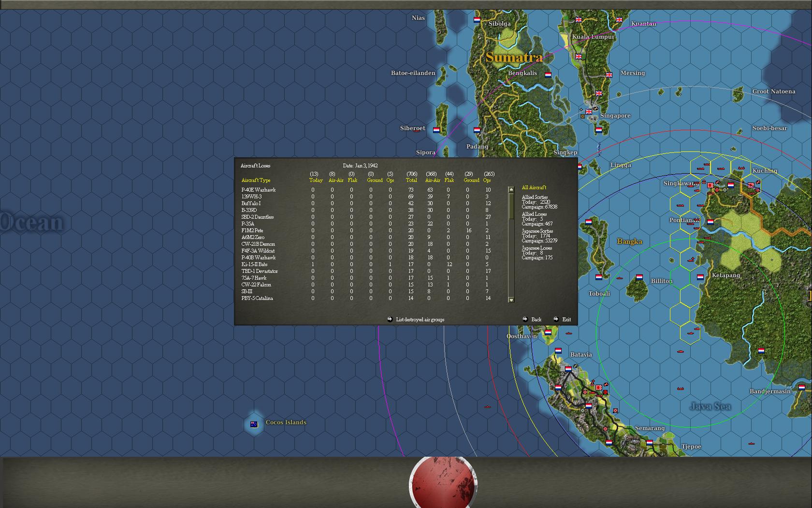812x508 pixels.
Task: Click the Dutch flag marker at Oosthaven
Action: (548, 333)
